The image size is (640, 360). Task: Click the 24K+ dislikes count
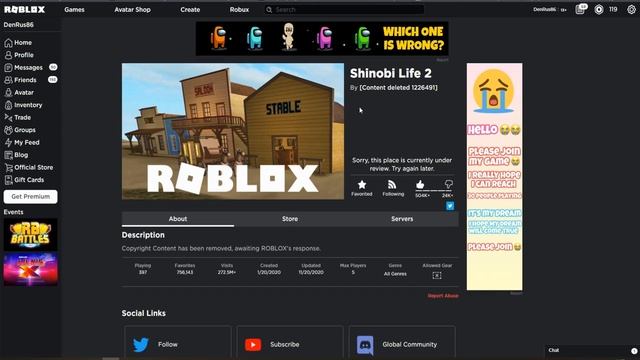(x=447, y=196)
